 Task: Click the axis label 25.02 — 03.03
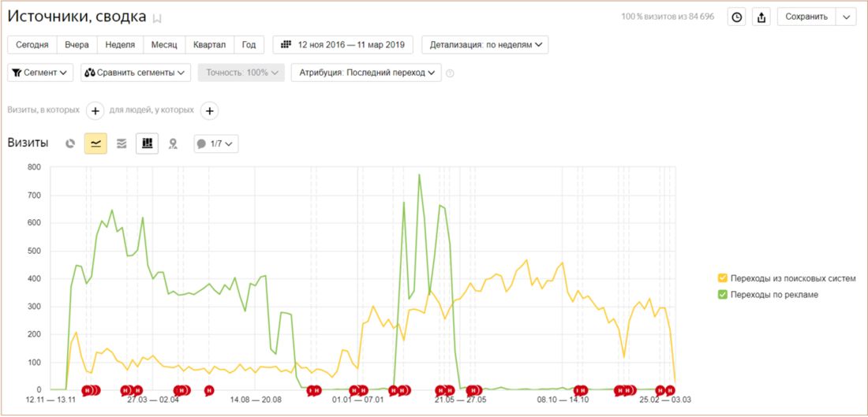coord(665,400)
